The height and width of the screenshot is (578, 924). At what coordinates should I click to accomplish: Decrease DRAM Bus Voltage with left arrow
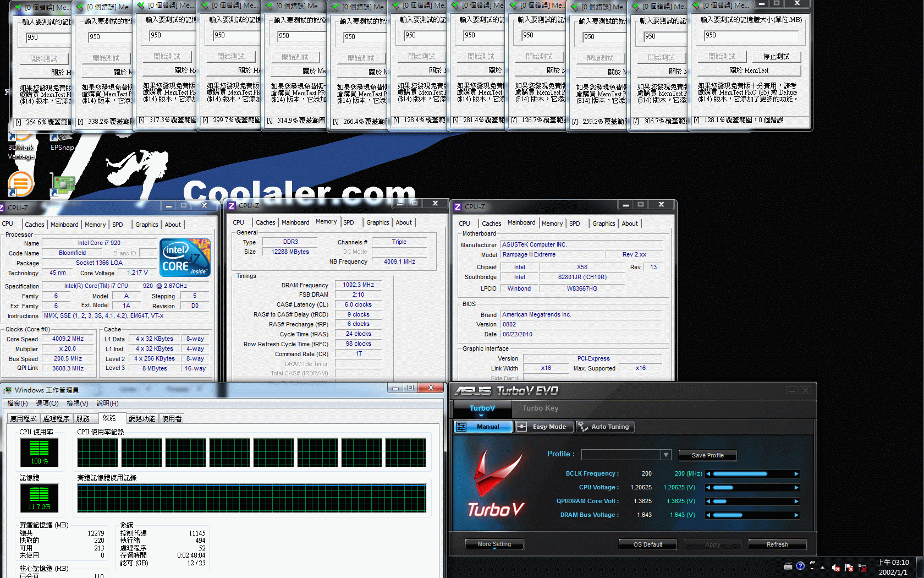[708, 515]
